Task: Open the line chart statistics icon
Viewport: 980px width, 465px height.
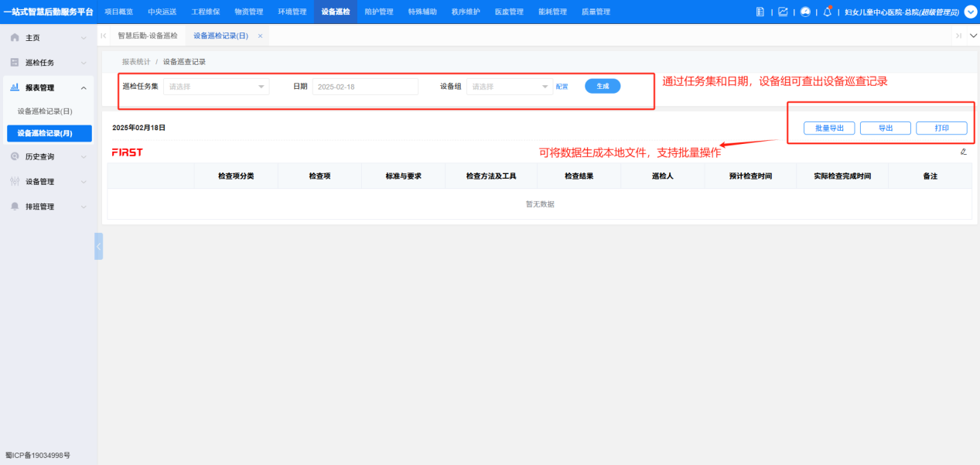Action: click(783, 12)
